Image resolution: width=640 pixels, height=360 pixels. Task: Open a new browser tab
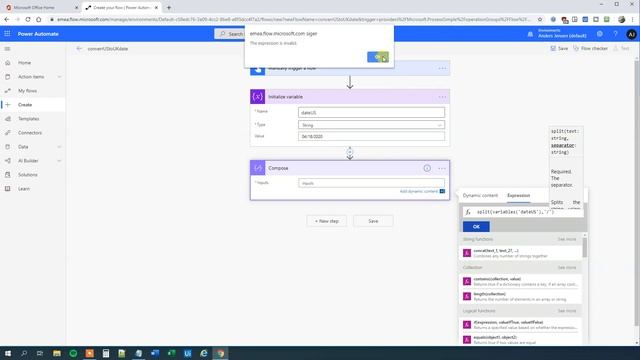169,7
